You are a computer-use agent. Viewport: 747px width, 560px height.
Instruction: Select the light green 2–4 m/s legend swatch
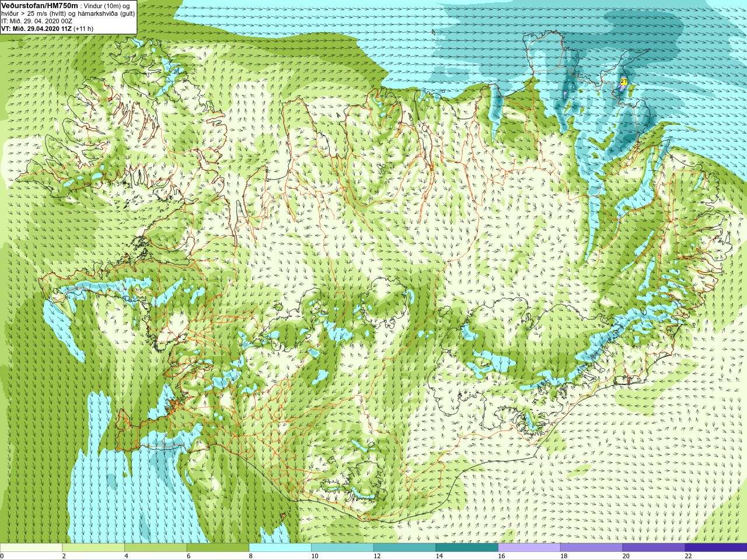tap(93, 548)
